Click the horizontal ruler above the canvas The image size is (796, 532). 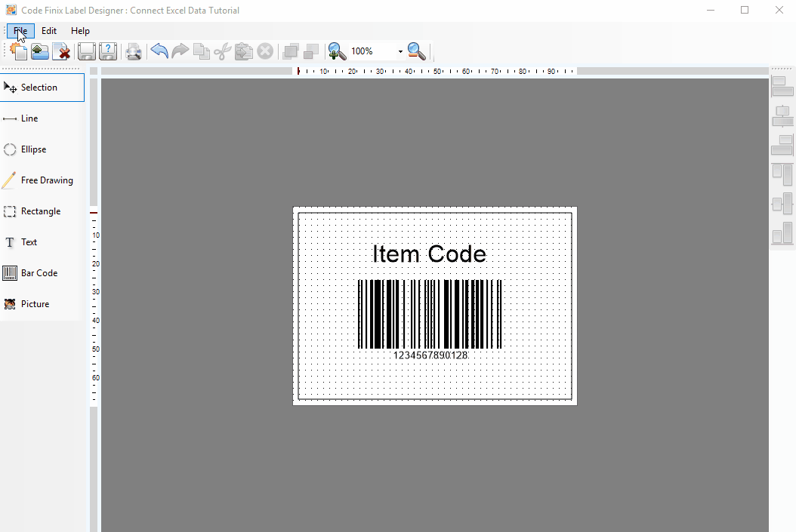(x=434, y=72)
